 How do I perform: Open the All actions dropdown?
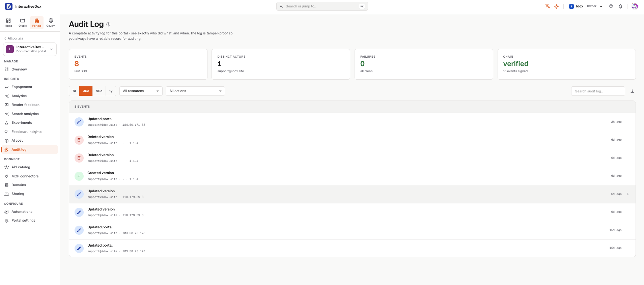(195, 91)
